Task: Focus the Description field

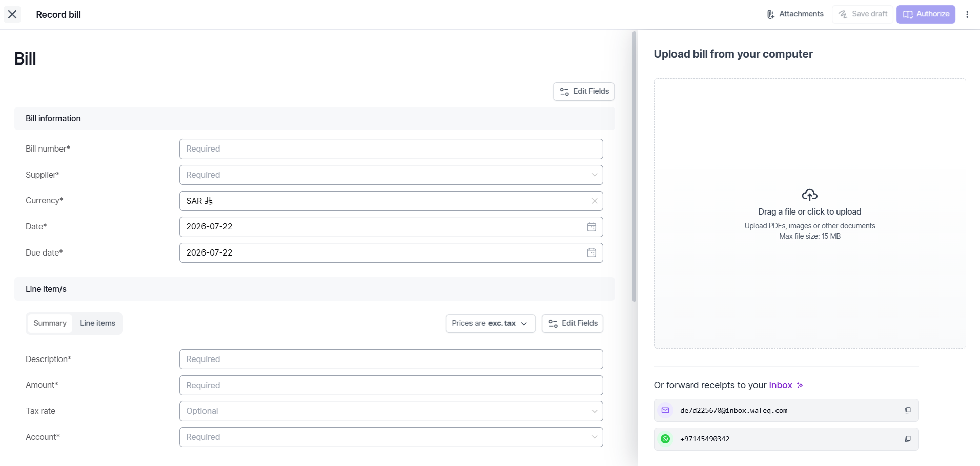Action: (391, 359)
